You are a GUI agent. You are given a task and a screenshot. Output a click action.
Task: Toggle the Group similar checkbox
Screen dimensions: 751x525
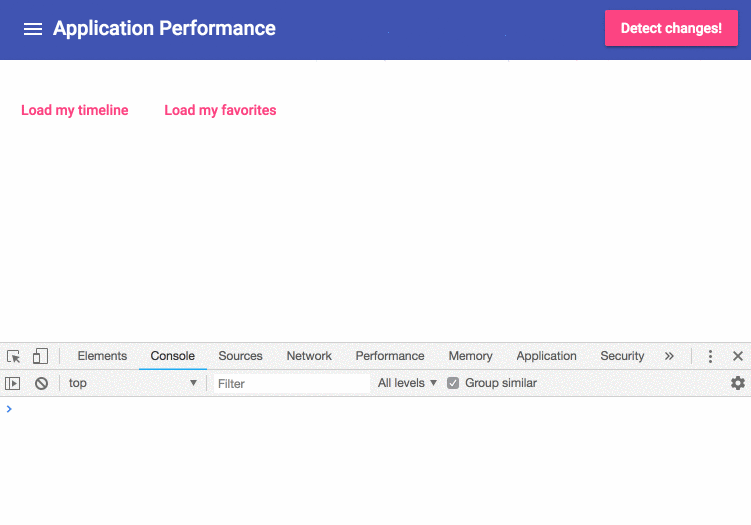tap(453, 383)
